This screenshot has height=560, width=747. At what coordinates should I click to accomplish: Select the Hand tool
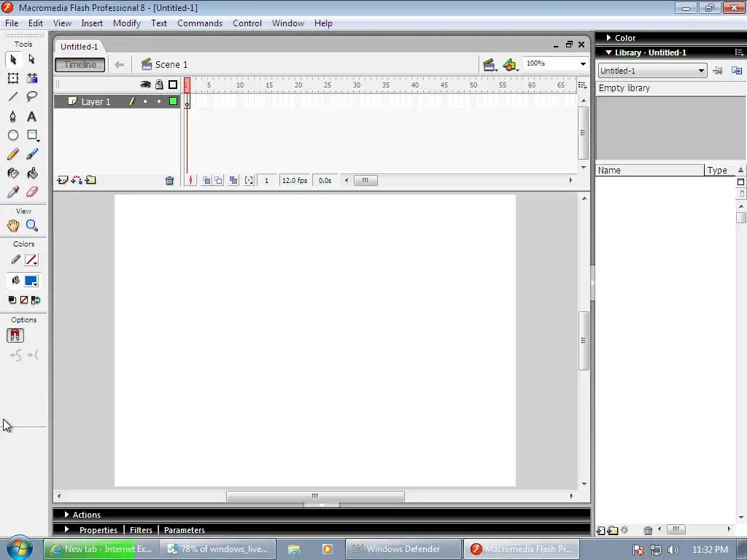13,225
